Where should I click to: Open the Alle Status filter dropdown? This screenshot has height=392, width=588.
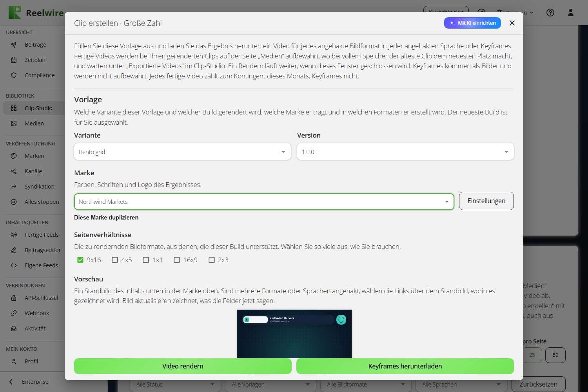175,385
